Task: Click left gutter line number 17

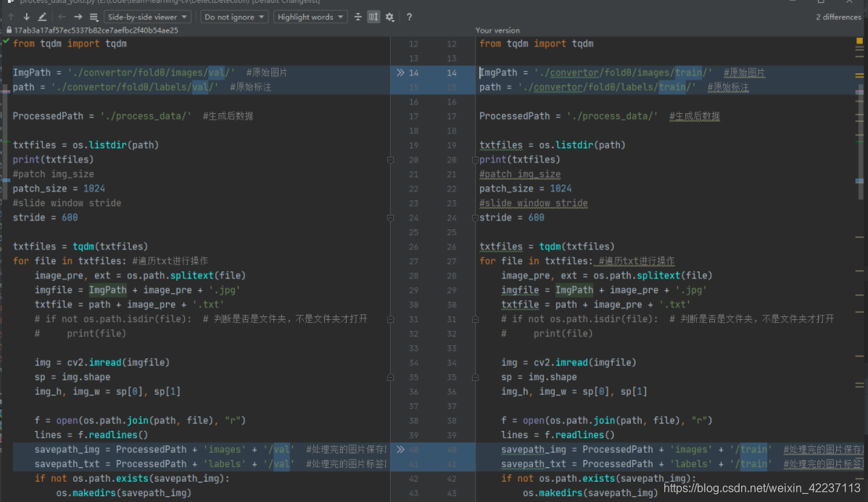Action: [x=413, y=116]
